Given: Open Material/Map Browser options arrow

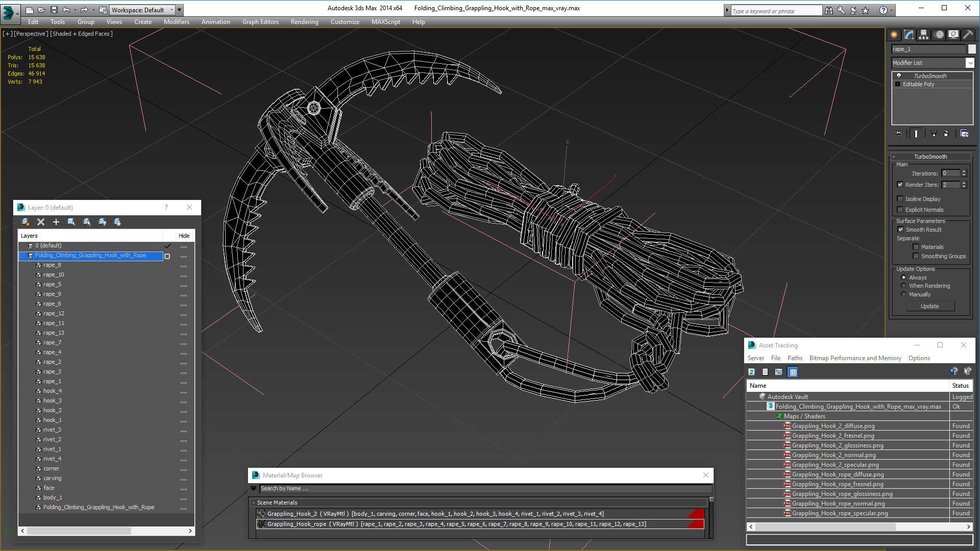Looking at the screenshot, I should tap(253, 489).
